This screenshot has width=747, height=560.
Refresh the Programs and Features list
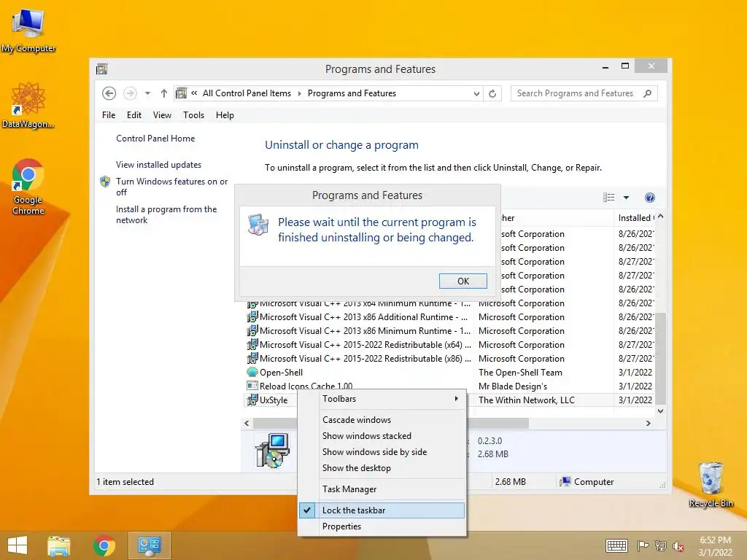[492, 93]
